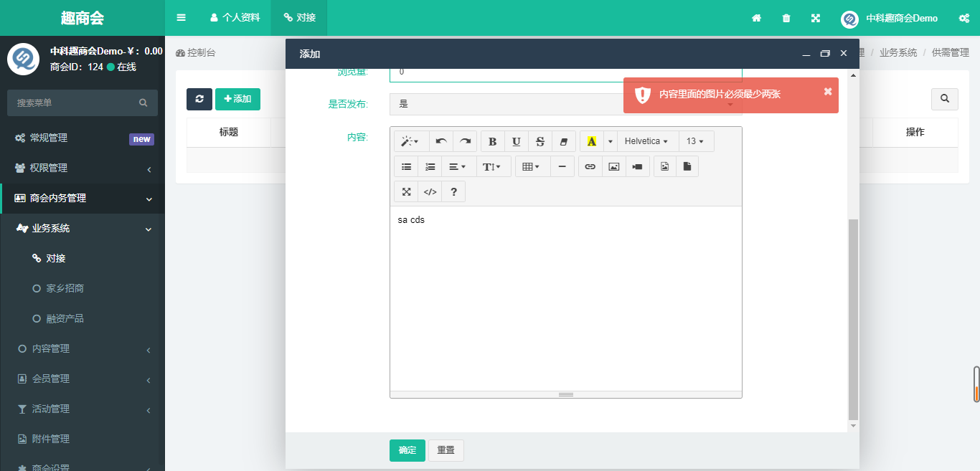
Task: Open the editor help question mark
Action: coord(453,191)
